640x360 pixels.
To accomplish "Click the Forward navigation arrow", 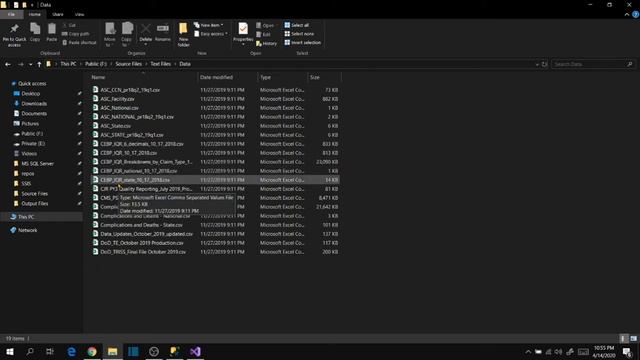I will pos(20,64).
